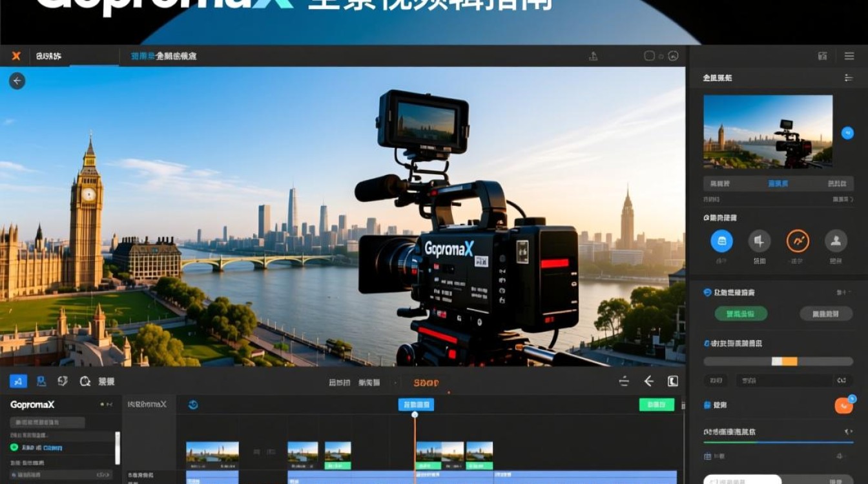Click the blue highlighted tool below preview
The width and height of the screenshot is (868, 484).
pyautogui.click(x=18, y=381)
